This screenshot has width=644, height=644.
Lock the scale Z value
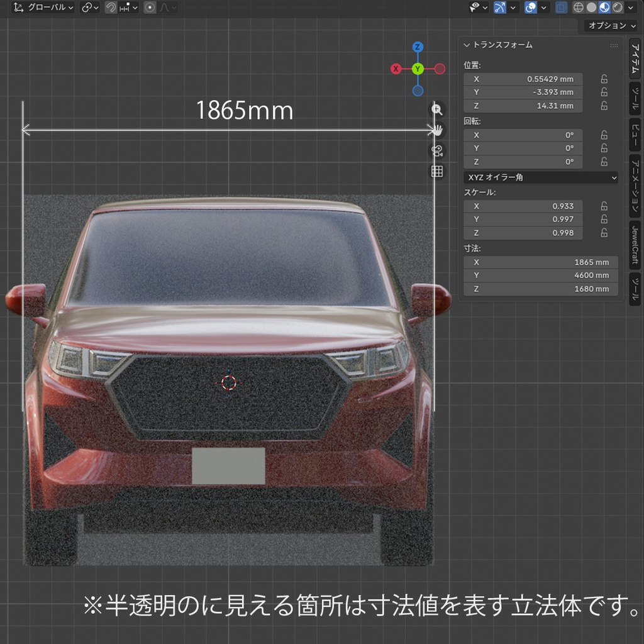click(x=604, y=233)
